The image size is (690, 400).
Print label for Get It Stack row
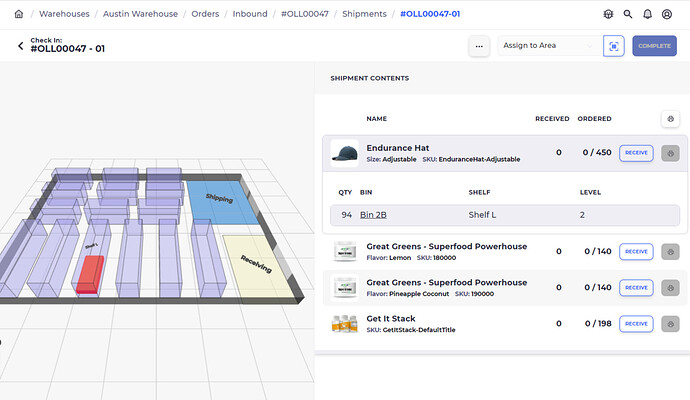(670, 324)
